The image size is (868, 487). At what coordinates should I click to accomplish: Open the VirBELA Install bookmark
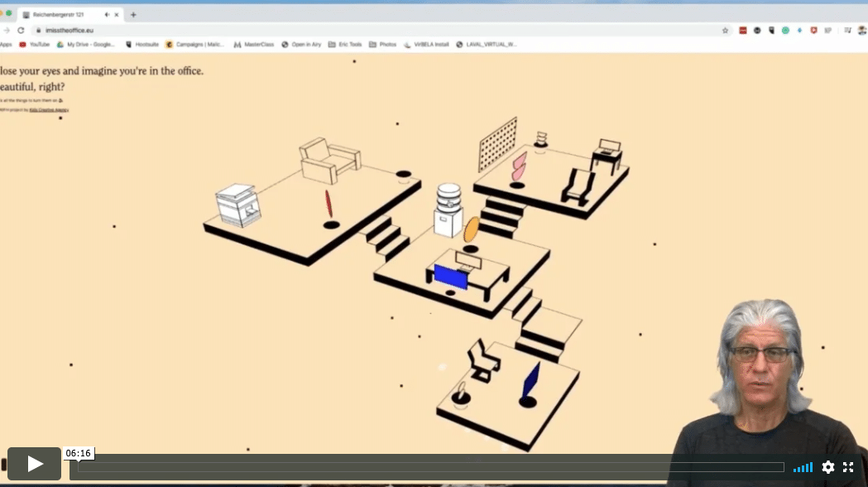click(426, 45)
